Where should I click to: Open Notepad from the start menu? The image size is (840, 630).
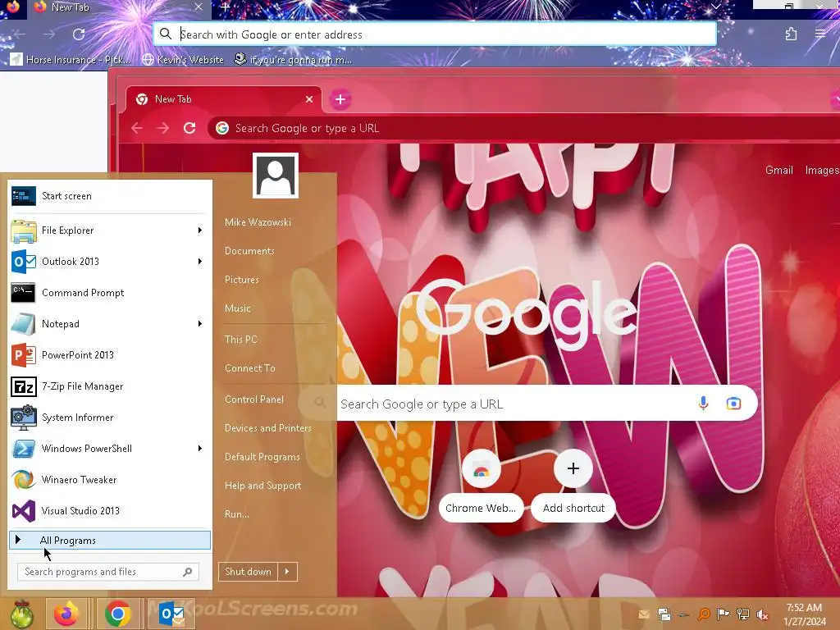(110, 323)
